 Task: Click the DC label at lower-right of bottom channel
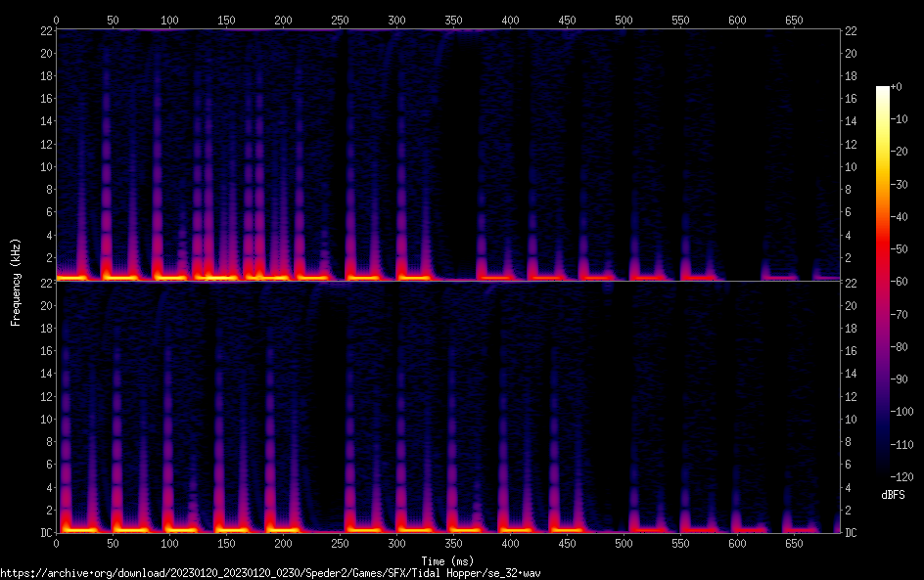[x=852, y=533]
